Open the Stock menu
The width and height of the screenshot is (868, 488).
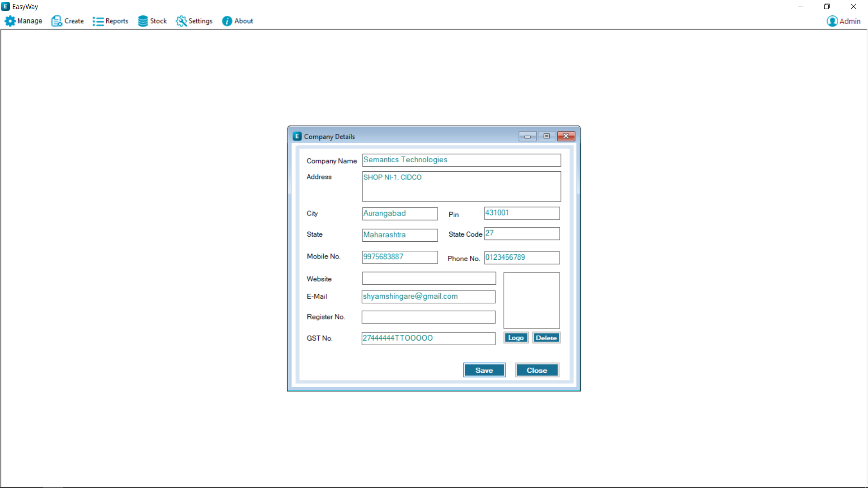(x=158, y=21)
